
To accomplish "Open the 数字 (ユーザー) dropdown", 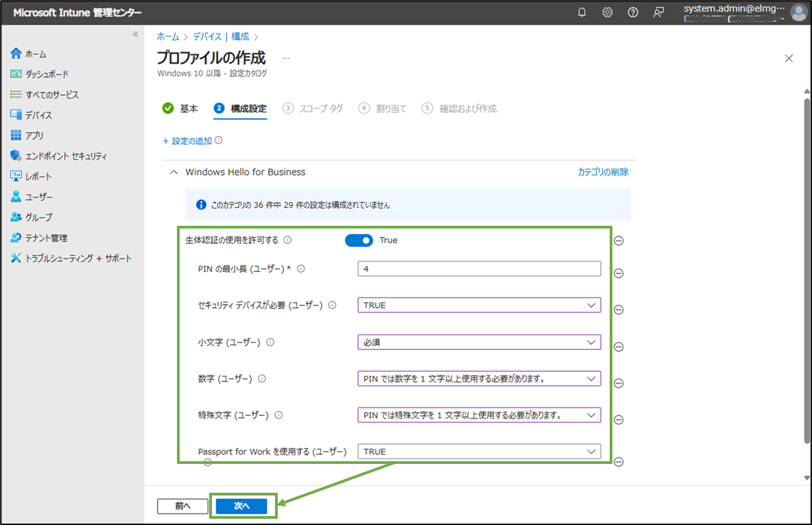I will (x=479, y=378).
